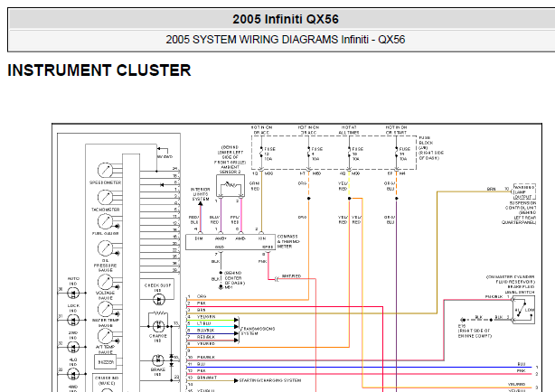Click the AUTO IND LED symbol
This screenshot has height=392, width=555.
click(x=73, y=294)
